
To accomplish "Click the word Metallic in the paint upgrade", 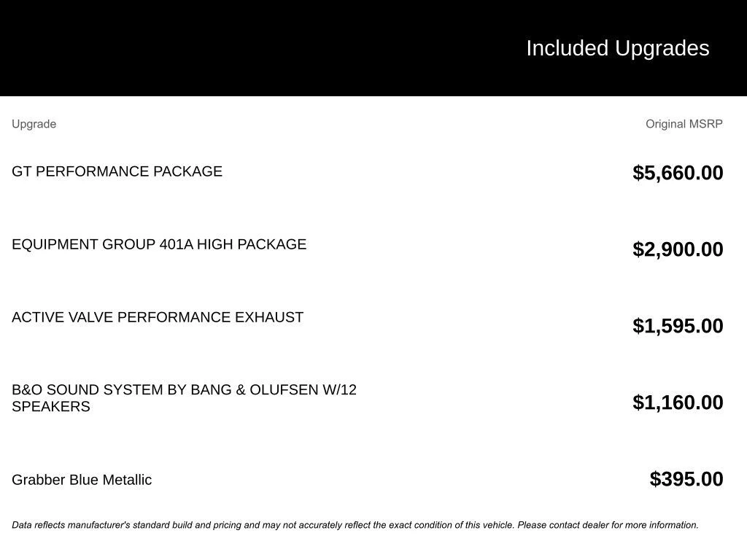I will [x=127, y=480].
